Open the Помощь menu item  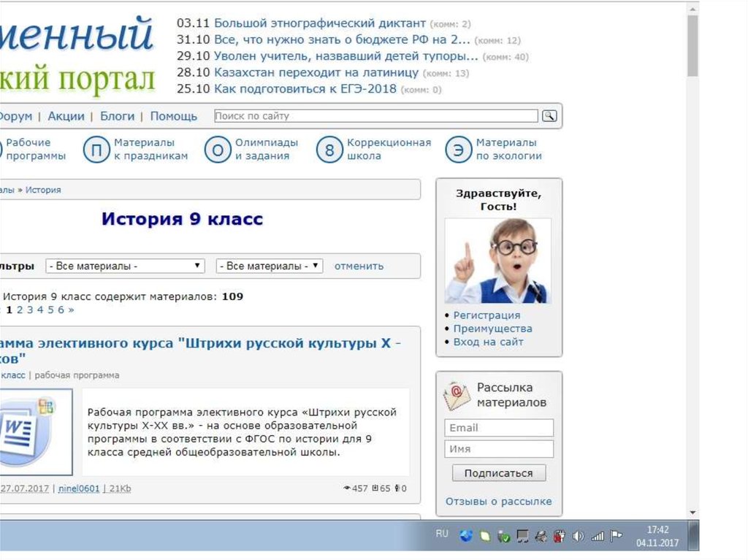[174, 116]
